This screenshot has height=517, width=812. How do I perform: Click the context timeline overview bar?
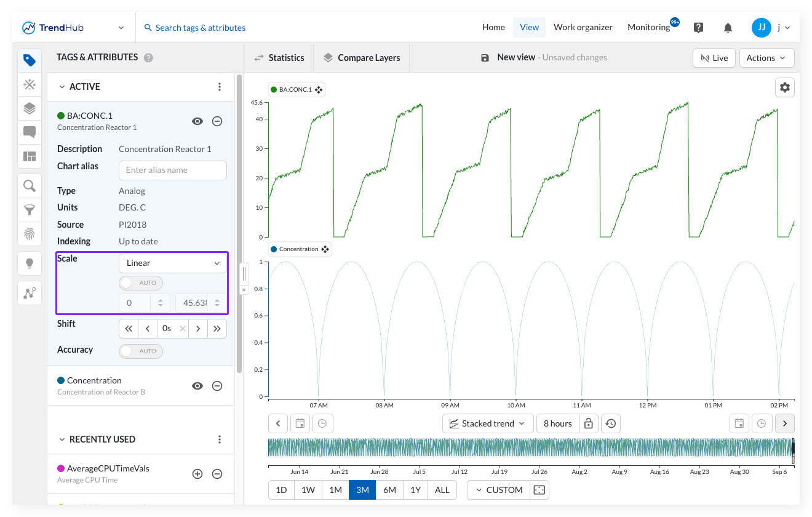coord(531,447)
